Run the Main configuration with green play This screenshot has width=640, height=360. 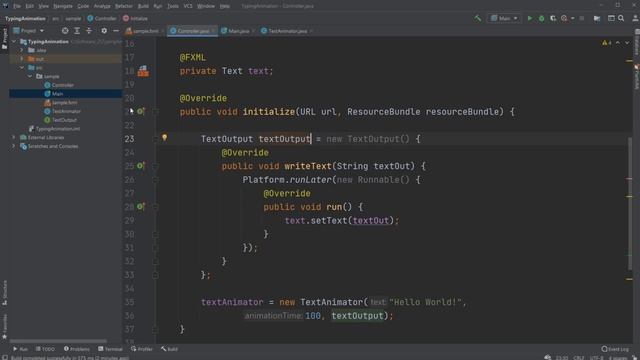(530, 18)
